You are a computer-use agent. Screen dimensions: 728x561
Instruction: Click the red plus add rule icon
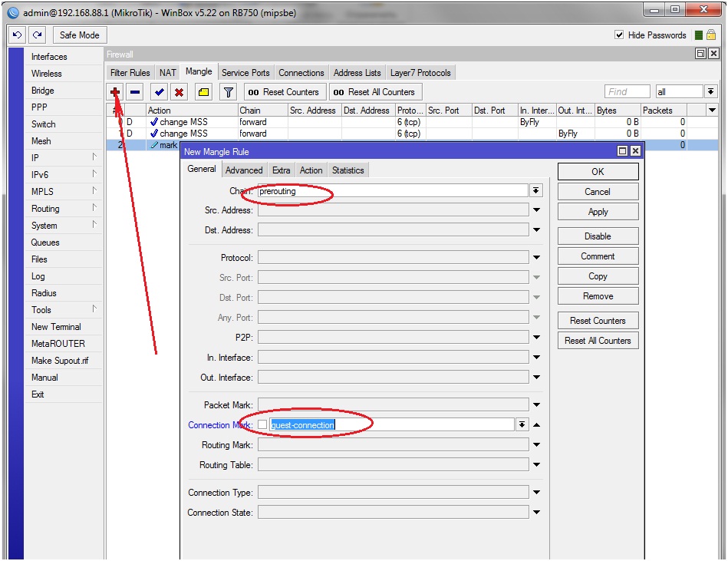point(115,92)
